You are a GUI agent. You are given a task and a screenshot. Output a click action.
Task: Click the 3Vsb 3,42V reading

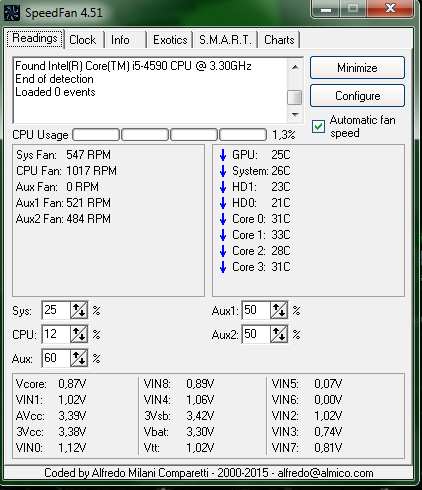[179, 416]
